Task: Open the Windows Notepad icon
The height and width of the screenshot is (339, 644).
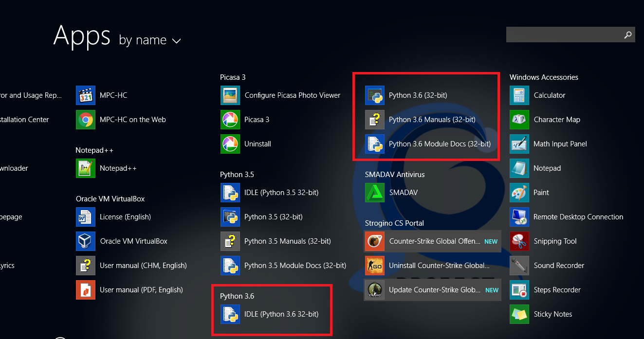Action: [519, 168]
